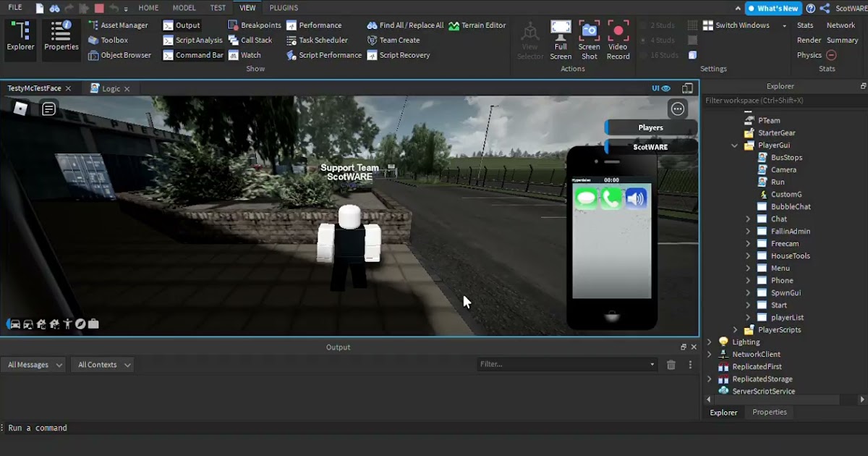Select the Logic script tab

point(110,88)
